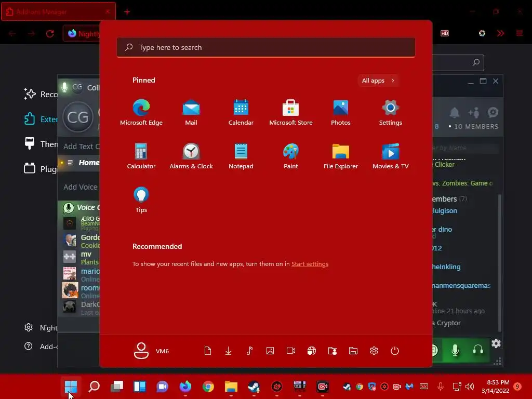Open Task View on the taskbar
Screen dimensions: 532x399
point(117,387)
